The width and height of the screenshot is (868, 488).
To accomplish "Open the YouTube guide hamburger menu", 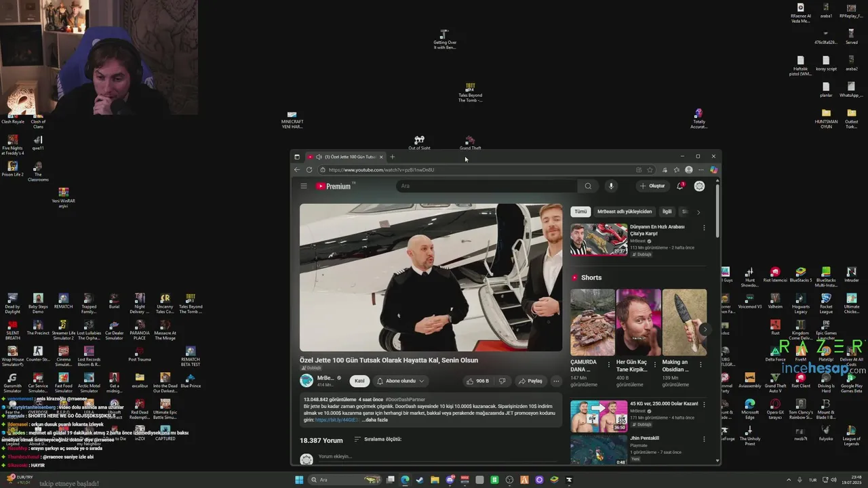I will point(304,186).
